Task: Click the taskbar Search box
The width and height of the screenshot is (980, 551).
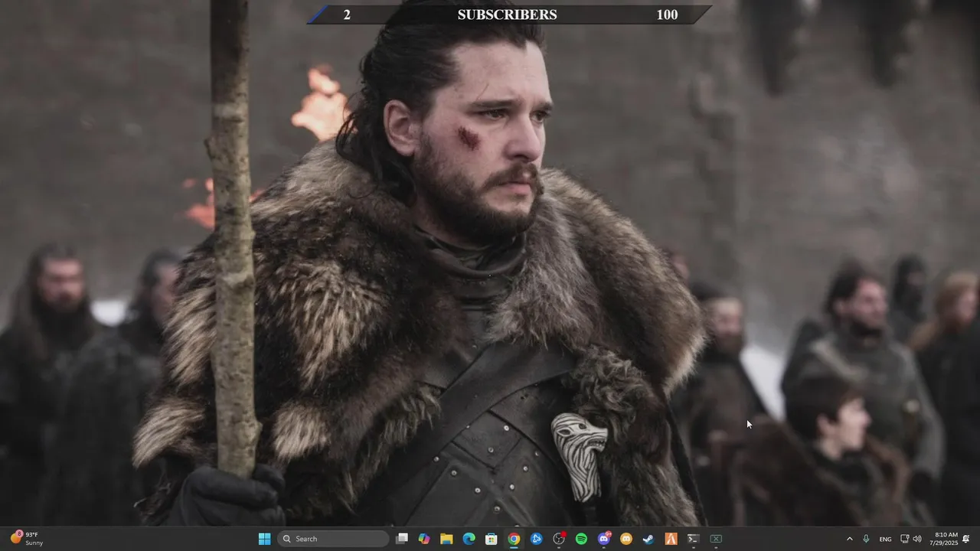Action: click(x=333, y=539)
